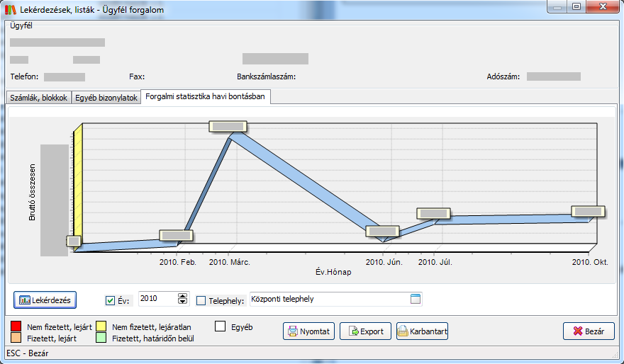Open the Telephely lookup window icon
624x364 pixels.
[x=416, y=299]
